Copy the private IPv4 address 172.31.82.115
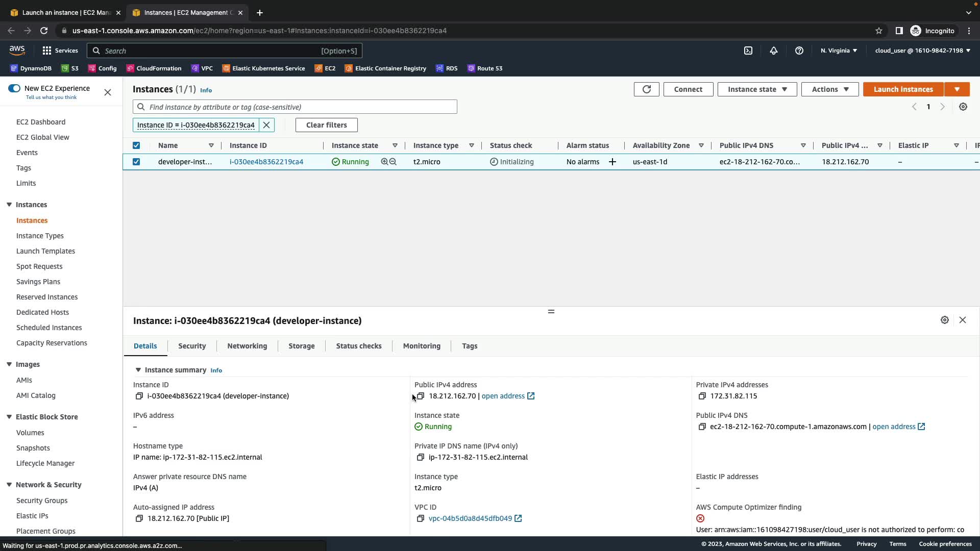Viewport: 980px width, 551px height. [x=702, y=396]
